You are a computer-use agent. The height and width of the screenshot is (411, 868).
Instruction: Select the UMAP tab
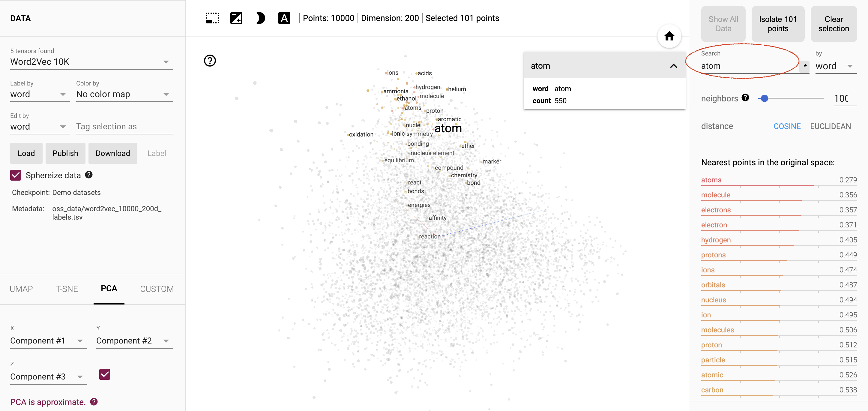(22, 289)
